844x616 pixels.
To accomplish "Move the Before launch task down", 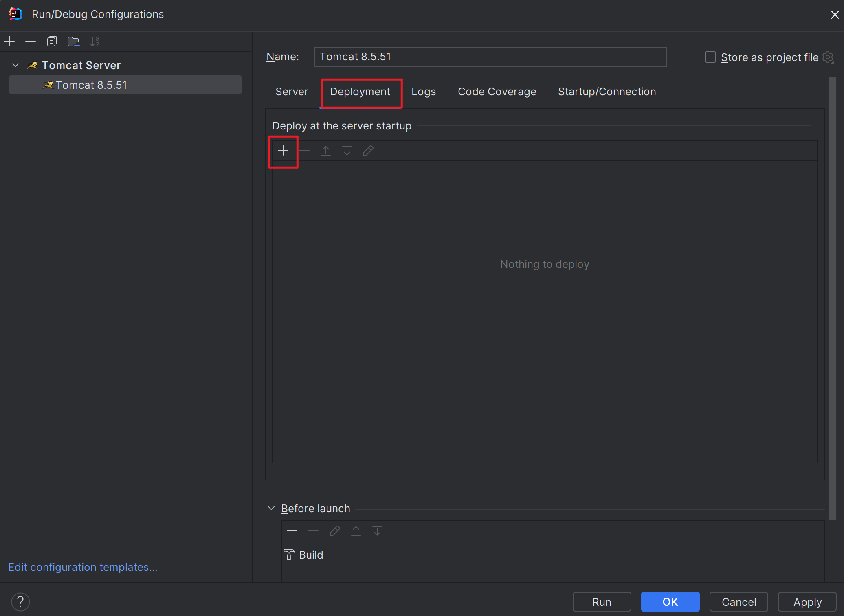I will (x=377, y=531).
